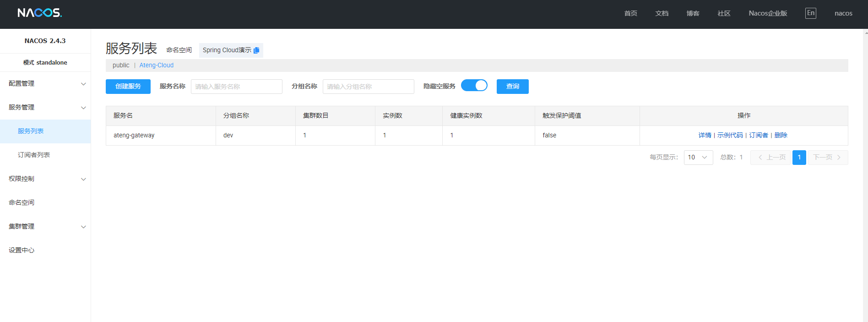
Task: Expand the 权限控制 sidebar menu
Action: 45,179
